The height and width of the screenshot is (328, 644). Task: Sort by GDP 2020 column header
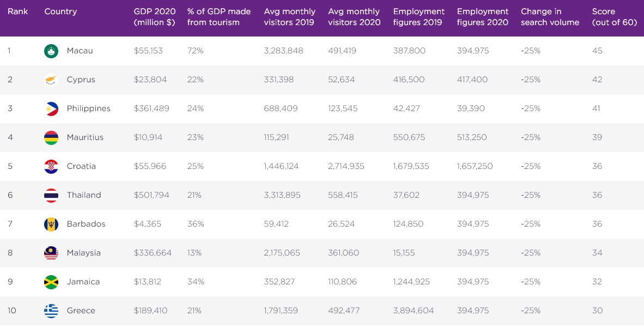pyautogui.click(x=154, y=17)
